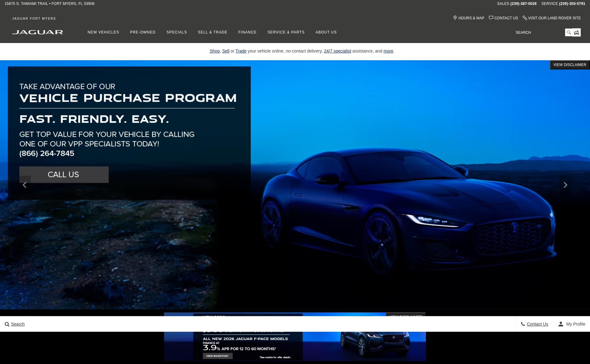Expand the About Us menu
Image resolution: width=590 pixels, height=364 pixels.
pos(326,32)
